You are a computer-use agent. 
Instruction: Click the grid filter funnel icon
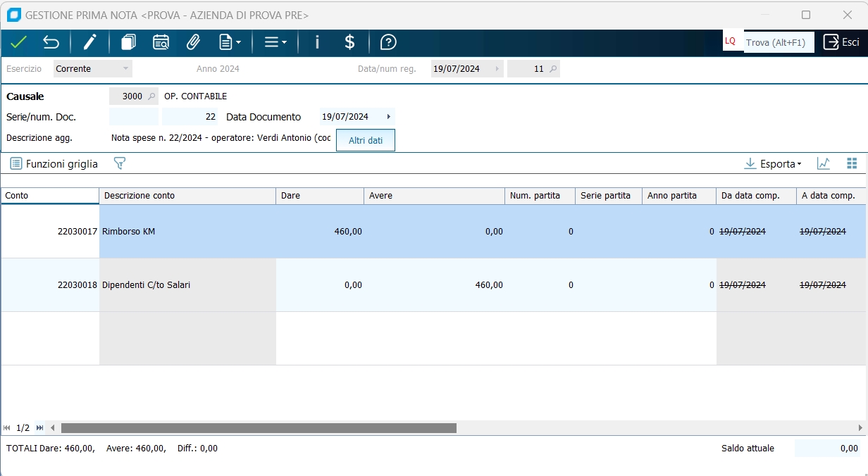120,163
